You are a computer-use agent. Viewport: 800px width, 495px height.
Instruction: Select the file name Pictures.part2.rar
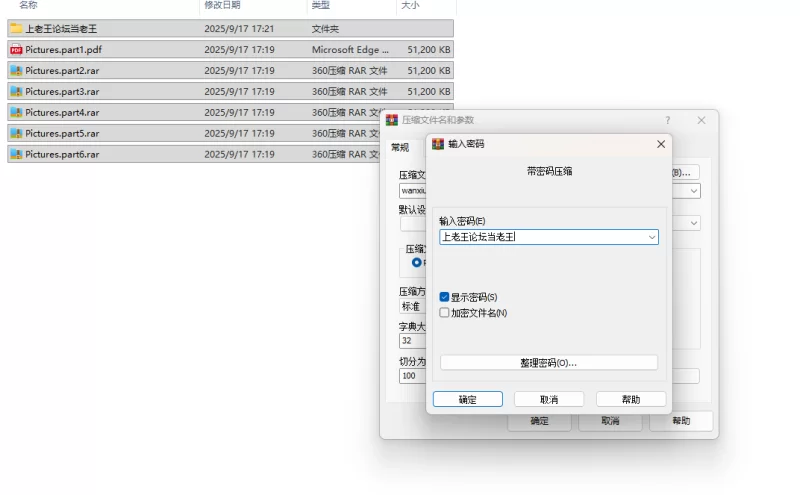point(62,70)
